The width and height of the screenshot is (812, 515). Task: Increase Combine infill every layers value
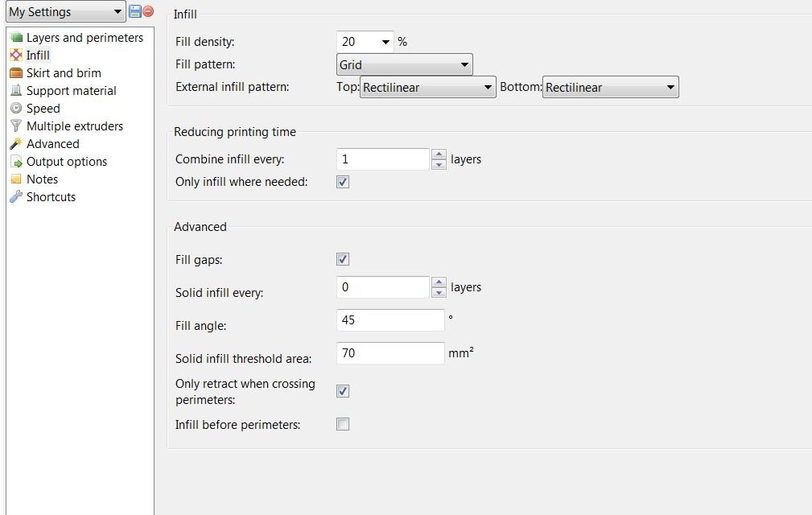click(x=439, y=154)
